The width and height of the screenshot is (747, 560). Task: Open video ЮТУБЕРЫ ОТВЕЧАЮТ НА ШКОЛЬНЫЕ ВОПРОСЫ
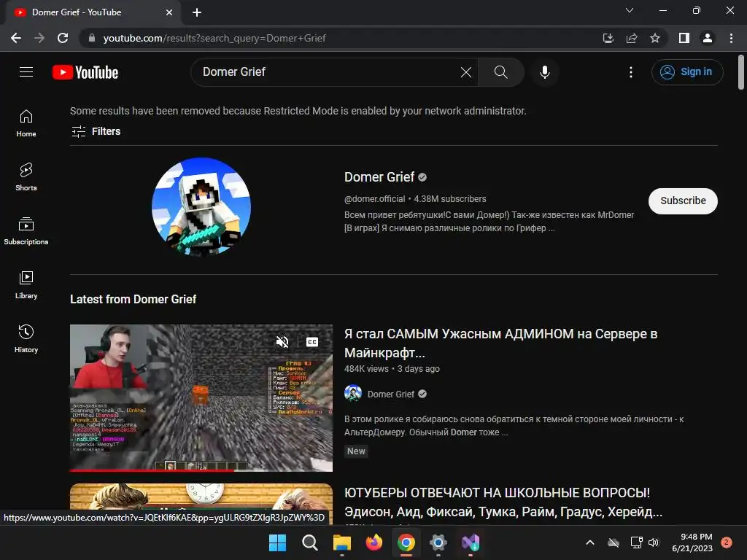[503, 502]
